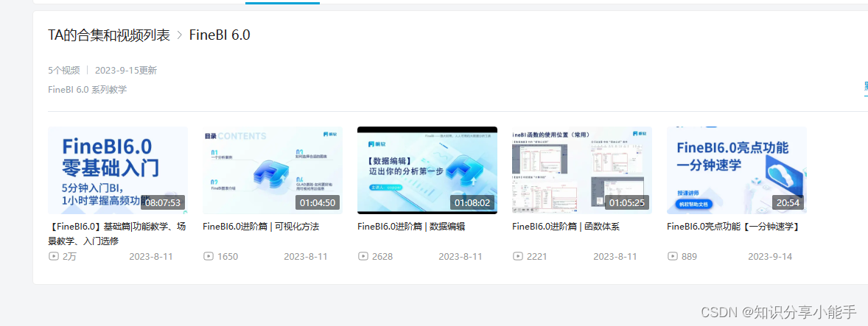The width and height of the screenshot is (868, 326).
Task: Click the FineBI6.0进阶篇 | 可视化方法 title
Action: (261, 227)
